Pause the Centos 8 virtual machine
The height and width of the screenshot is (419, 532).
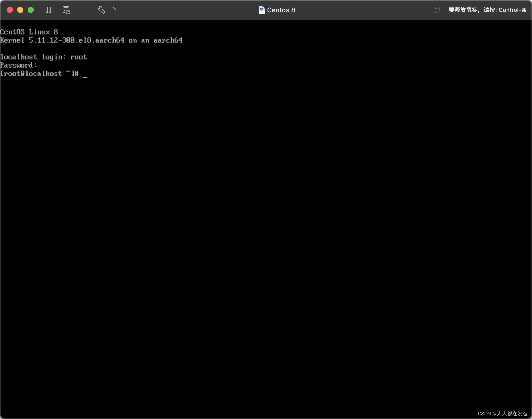tap(48, 10)
